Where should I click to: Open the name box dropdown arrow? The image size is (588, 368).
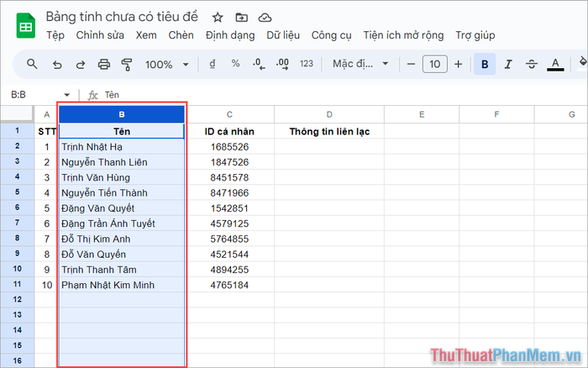[x=66, y=95]
